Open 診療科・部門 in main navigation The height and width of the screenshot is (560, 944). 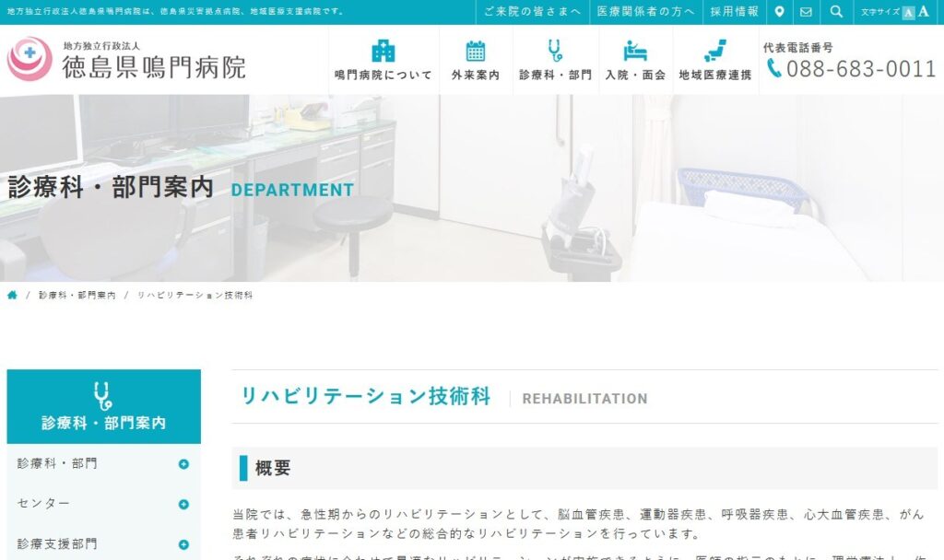[x=555, y=61]
